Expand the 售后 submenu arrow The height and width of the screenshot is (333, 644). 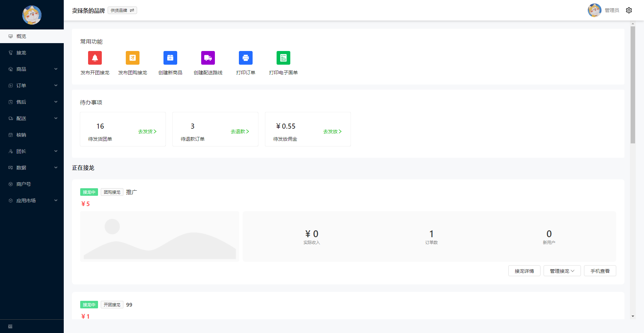[56, 102]
